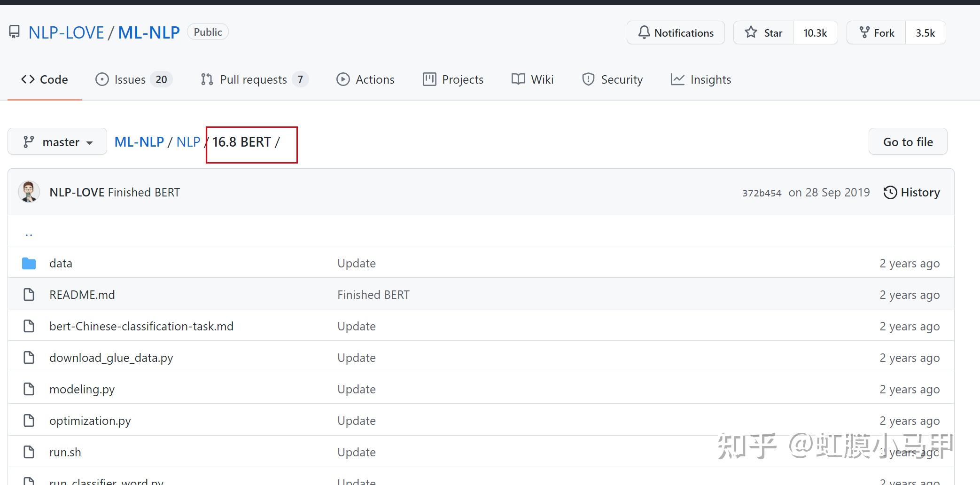Navigate to NLP folder in breadcrumb

[x=188, y=142]
